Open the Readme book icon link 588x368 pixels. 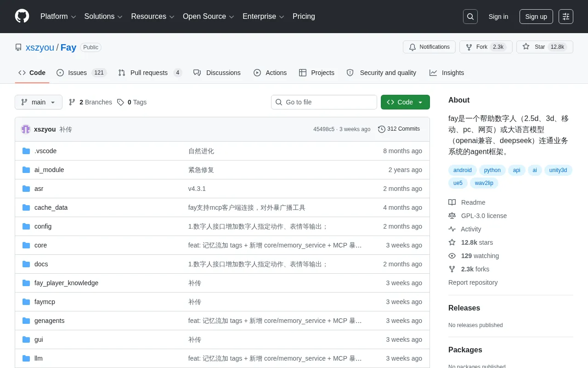point(452,202)
